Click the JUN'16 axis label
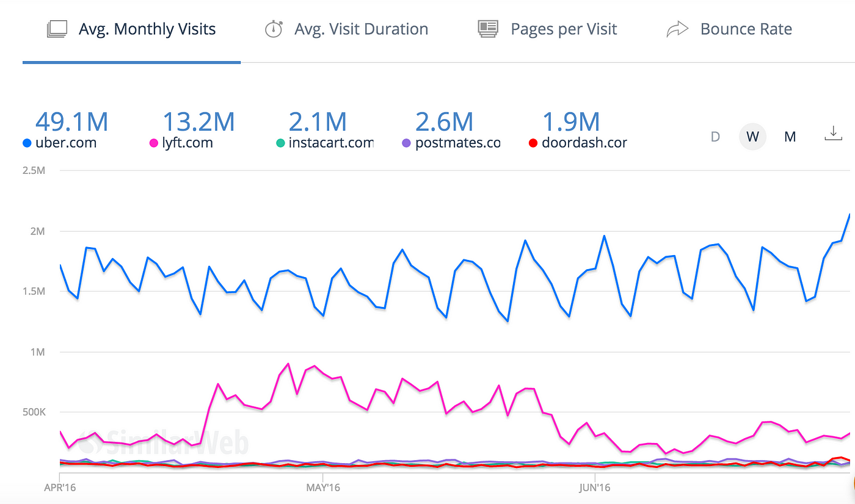Viewport: 855px width, 504px height. (594, 488)
